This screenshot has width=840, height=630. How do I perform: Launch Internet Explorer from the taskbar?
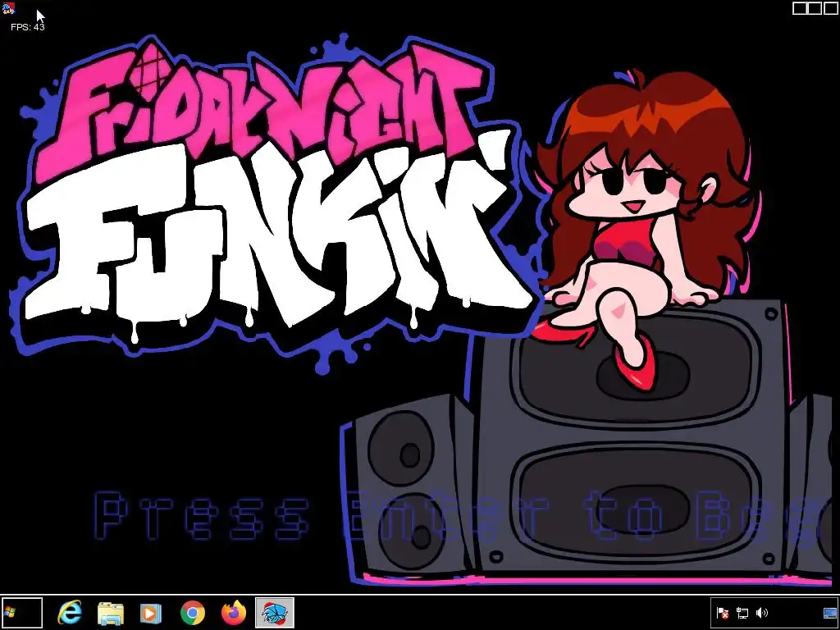click(70, 612)
